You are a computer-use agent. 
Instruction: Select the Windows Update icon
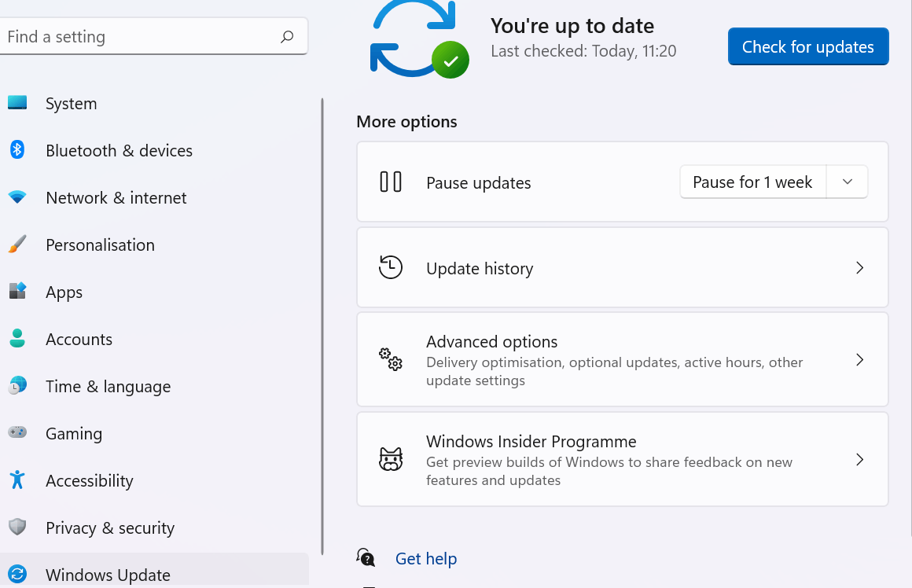pyautogui.click(x=17, y=575)
